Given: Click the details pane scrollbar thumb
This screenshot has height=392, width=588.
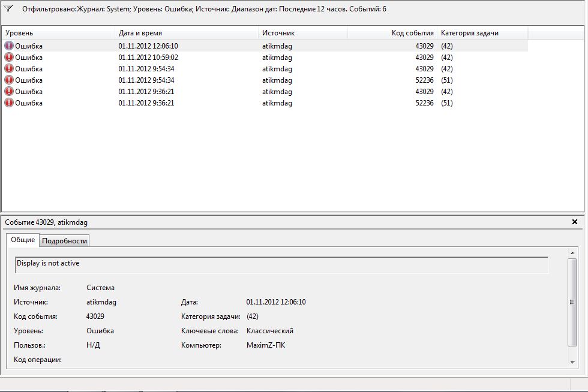Looking at the screenshot, I should click(x=572, y=302).
